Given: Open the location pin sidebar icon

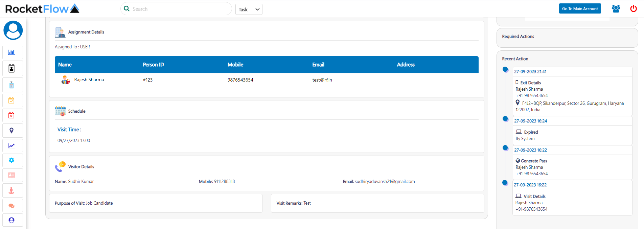Looking at the screenshot, I should pyautogui.click(x=11, y=131).
